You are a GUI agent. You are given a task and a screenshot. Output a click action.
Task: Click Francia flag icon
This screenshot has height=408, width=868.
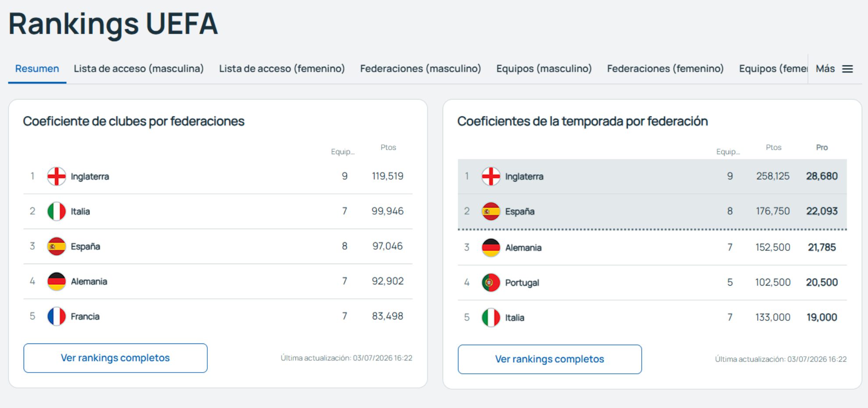(x=57, y=316)
